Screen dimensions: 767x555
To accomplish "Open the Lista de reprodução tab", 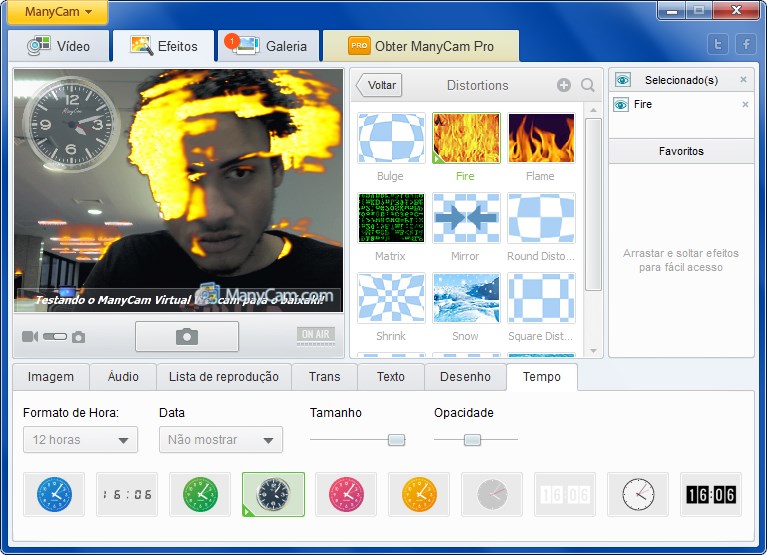I will (224, 377).
